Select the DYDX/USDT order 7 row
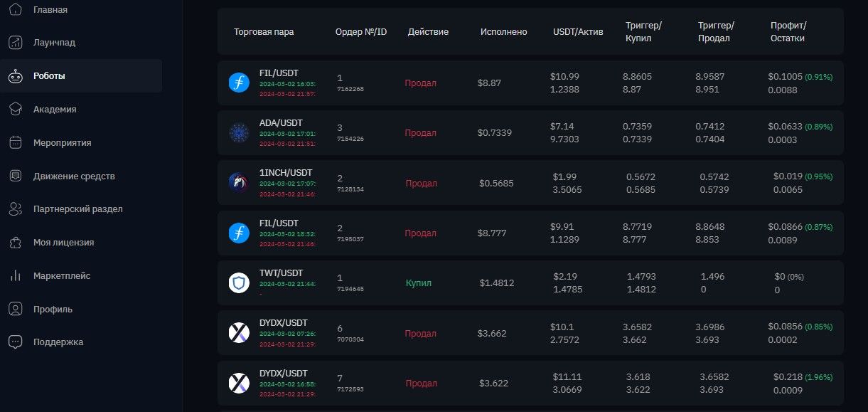Image resolution: width=868 pixels, height=412 pixels. pos(530,384)
